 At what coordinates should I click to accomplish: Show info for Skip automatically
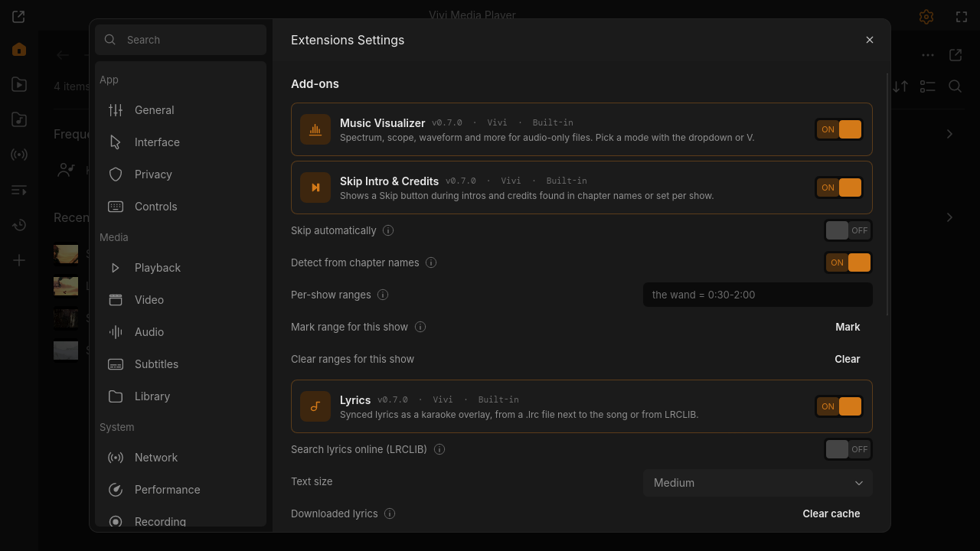[388, 230]
